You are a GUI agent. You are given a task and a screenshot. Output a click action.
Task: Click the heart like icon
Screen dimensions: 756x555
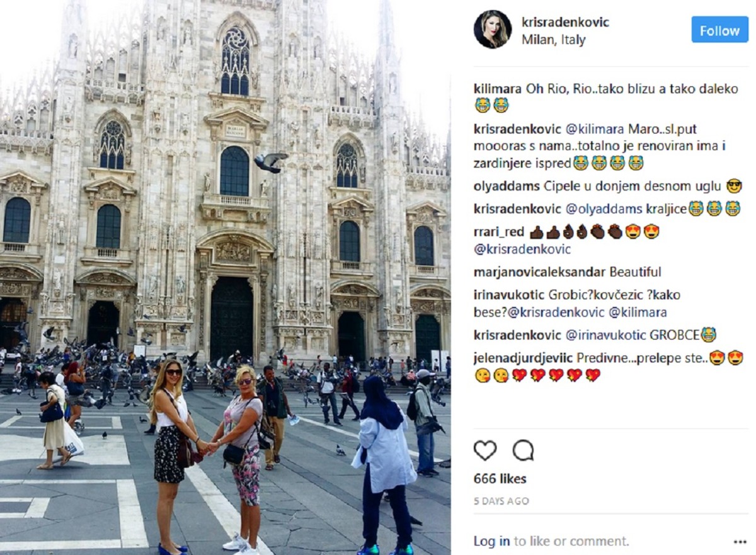(485, 450)
